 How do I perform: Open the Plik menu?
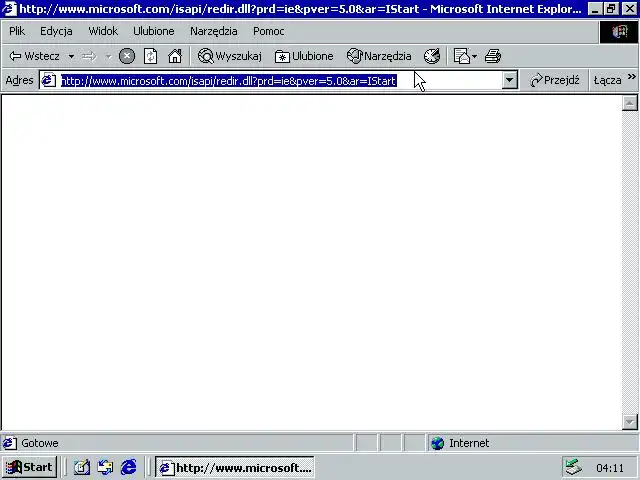click(x=17, y=31)
